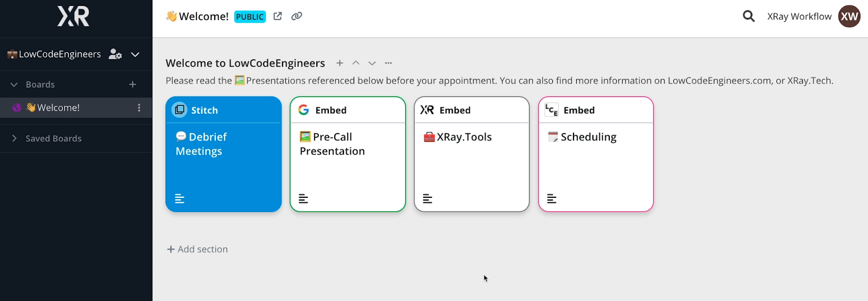Move section down with chevron
868x301 pixels.
pyautogui.click(x=372, y=63)
